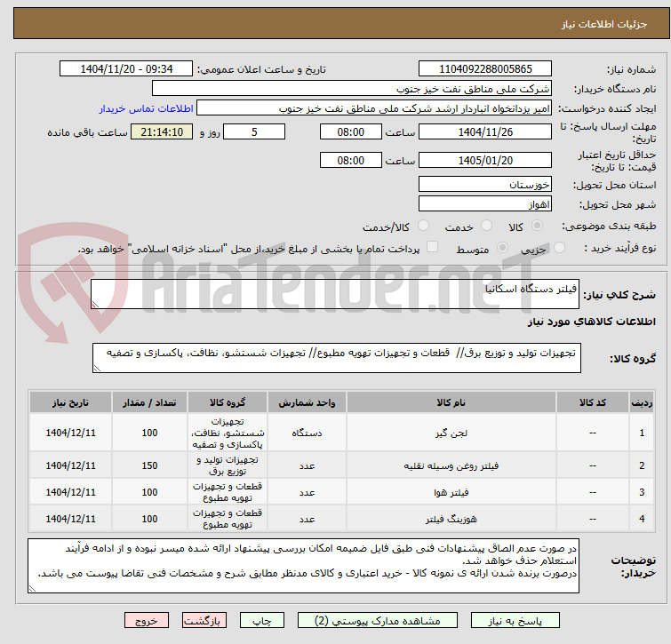Click the فیلتر هوا item name
This screenshot has height=644, width=671.
tap(451, 492)
